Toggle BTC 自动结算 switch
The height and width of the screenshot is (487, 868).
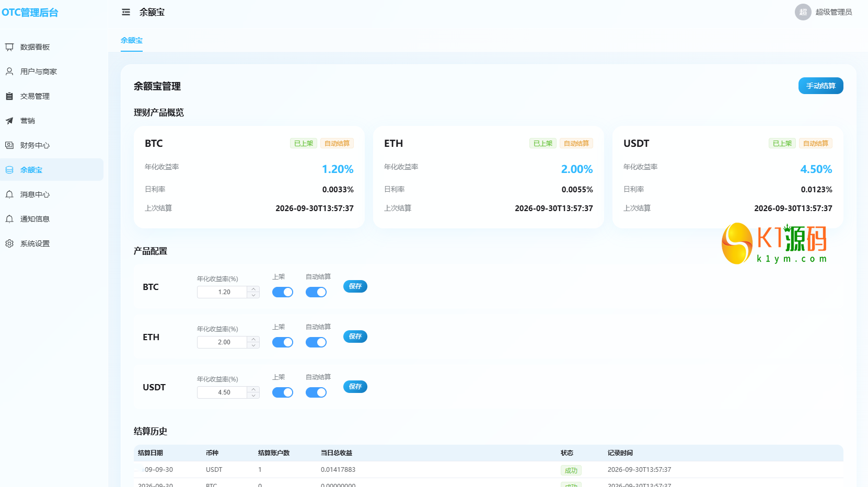316,292
